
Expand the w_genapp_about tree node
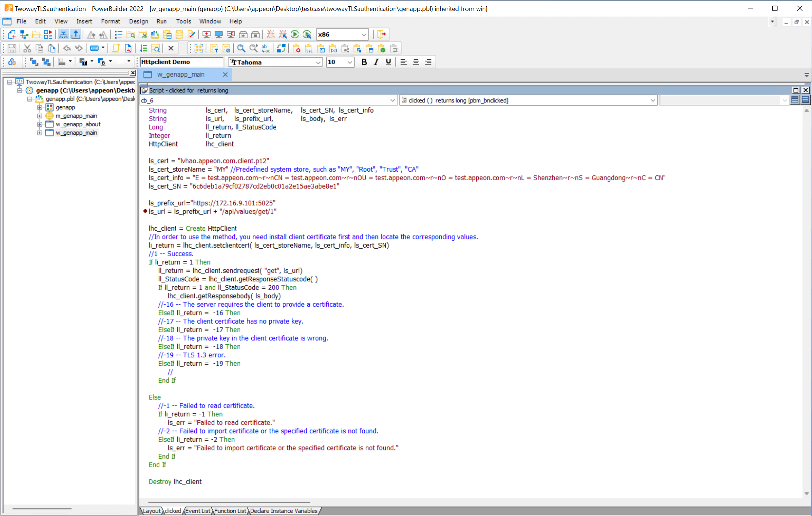tap(40, 124)
